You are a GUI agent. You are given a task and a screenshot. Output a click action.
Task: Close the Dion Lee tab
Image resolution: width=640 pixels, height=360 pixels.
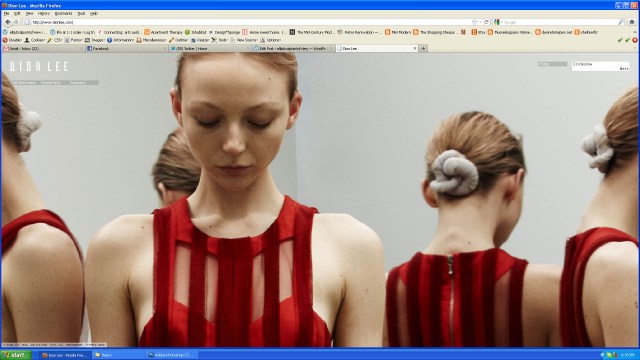point(415,48)
